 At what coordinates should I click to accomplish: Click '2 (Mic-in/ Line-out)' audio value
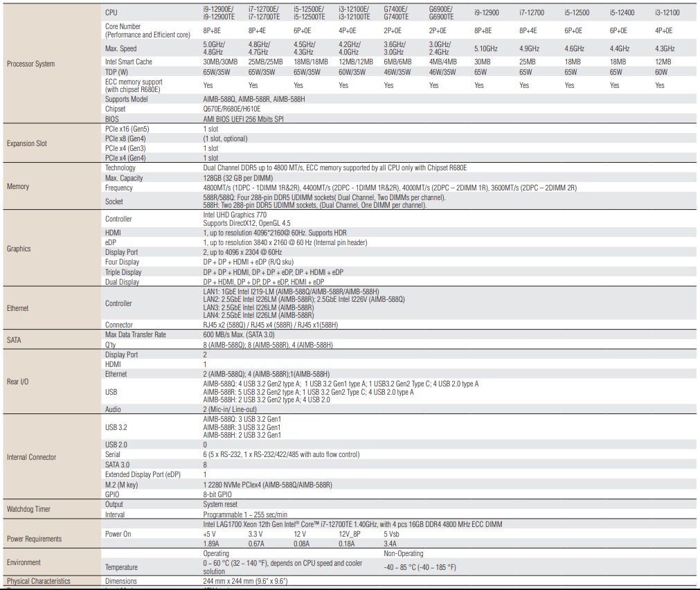[230, 409]
